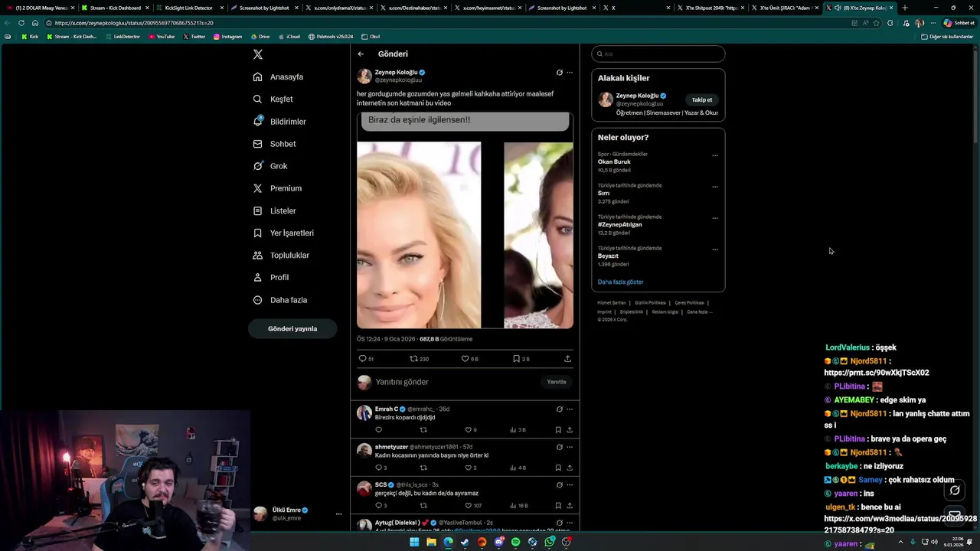Repost Emrah C's reply
Image resolution: width=980 pixels, height=551 pixels.
pos(423,430)
